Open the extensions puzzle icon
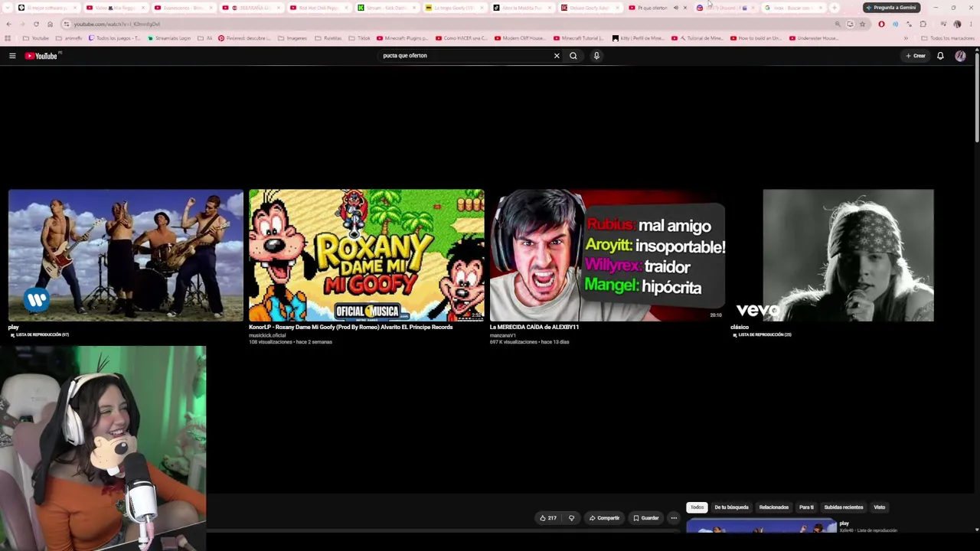The height and width of the screenshot is (551, 980). [x=923, y=24]
